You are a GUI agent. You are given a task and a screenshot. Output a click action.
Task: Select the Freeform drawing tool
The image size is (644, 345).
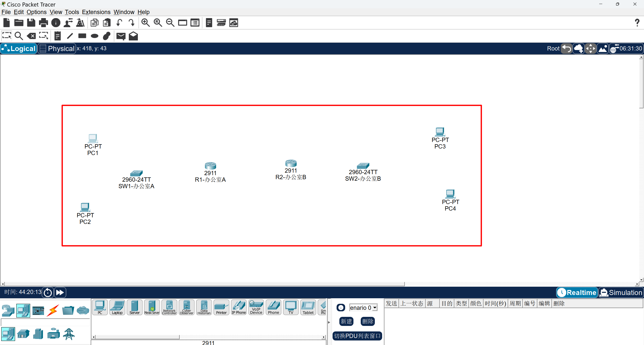pyautogui.click(x=107, y=36)
